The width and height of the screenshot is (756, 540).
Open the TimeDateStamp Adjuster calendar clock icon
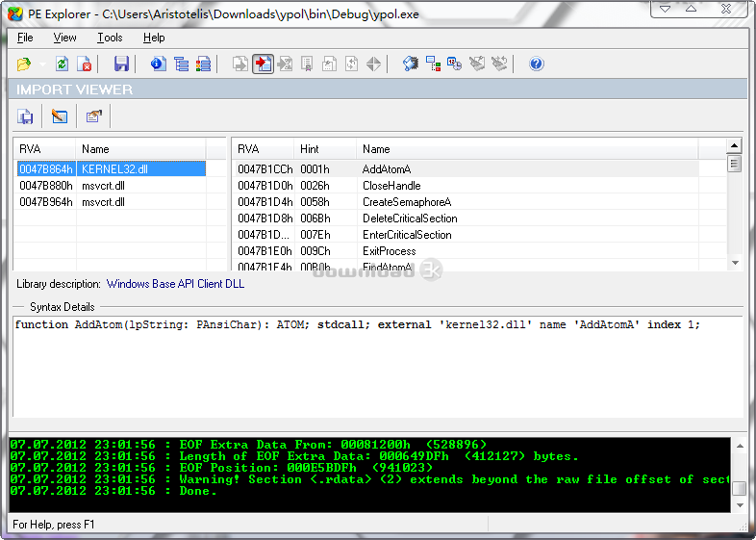(x=455, y=64)
